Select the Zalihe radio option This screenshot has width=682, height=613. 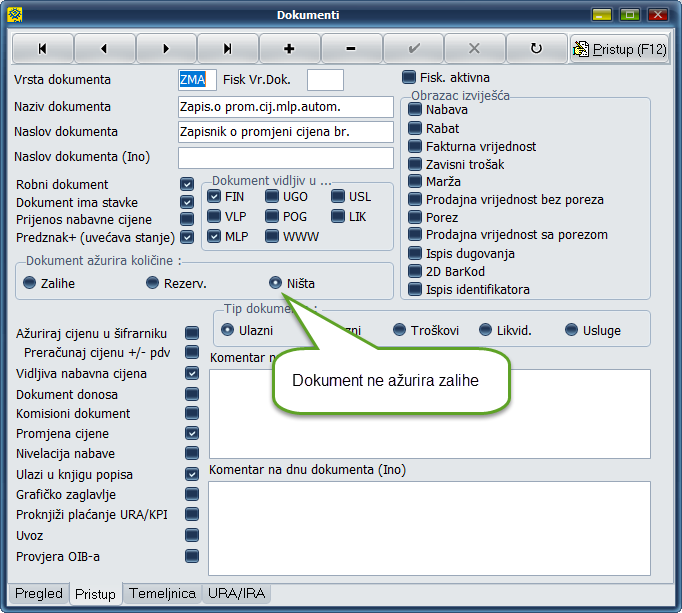[x=30, y=283]
